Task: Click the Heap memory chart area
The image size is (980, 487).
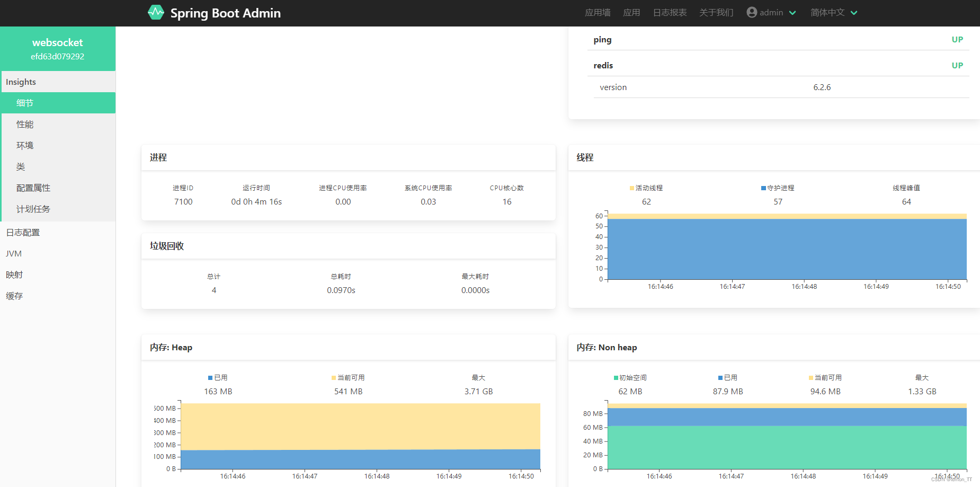Action: coord(360,436)
